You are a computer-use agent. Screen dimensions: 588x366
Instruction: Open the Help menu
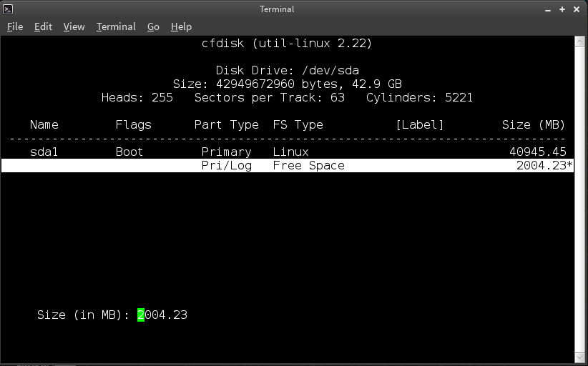(181, 27)
